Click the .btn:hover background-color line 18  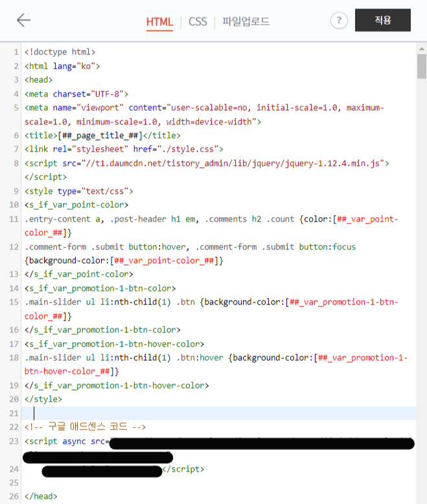(x=216, y=358)
